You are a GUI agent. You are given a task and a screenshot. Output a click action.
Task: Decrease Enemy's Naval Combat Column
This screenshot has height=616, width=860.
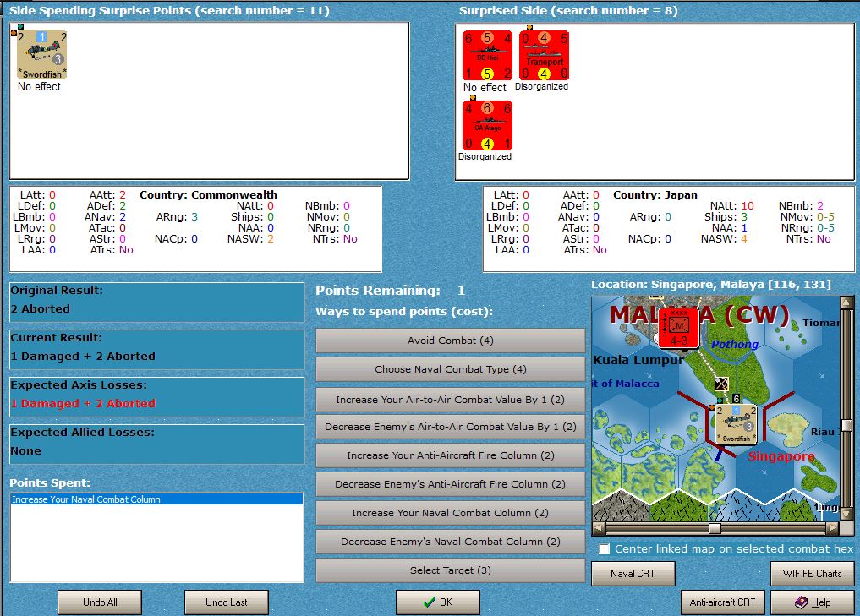450,542
